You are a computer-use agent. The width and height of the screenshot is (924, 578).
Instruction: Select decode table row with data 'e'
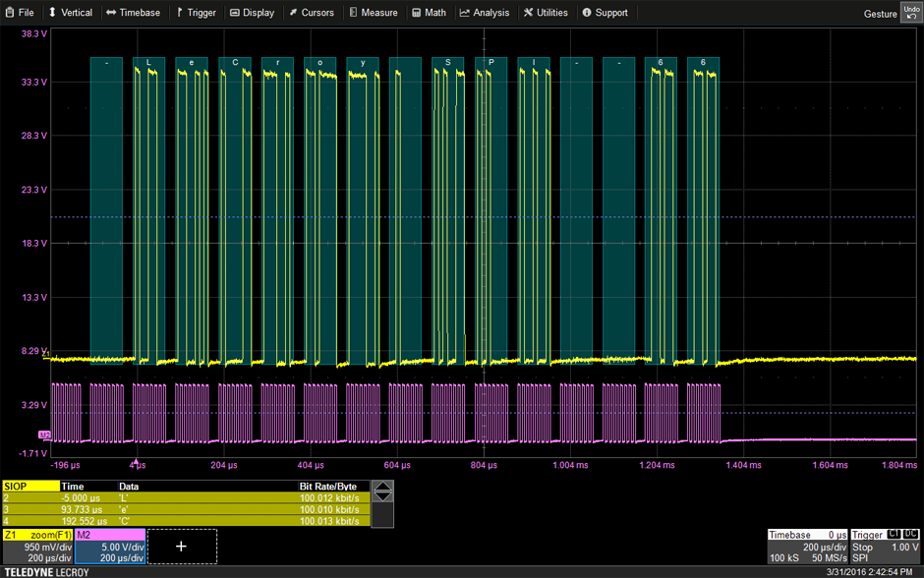coord(185,509)
